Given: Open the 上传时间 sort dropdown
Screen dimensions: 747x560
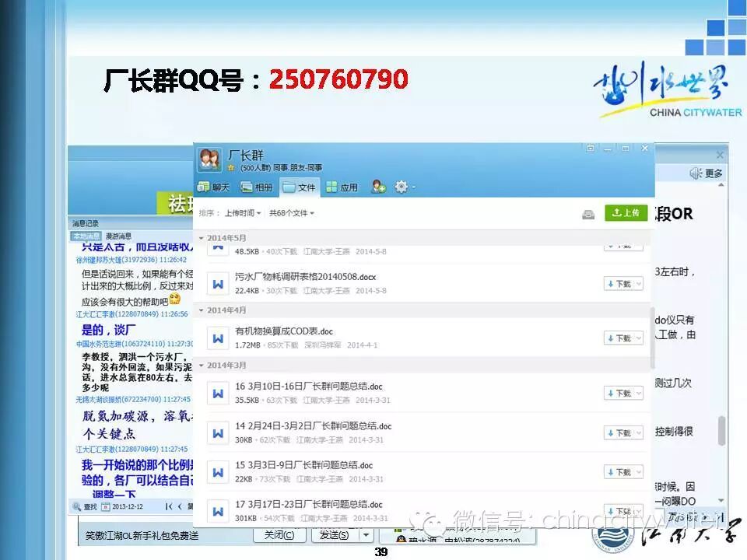Looking at the screenshot, I should coord(243,213).
